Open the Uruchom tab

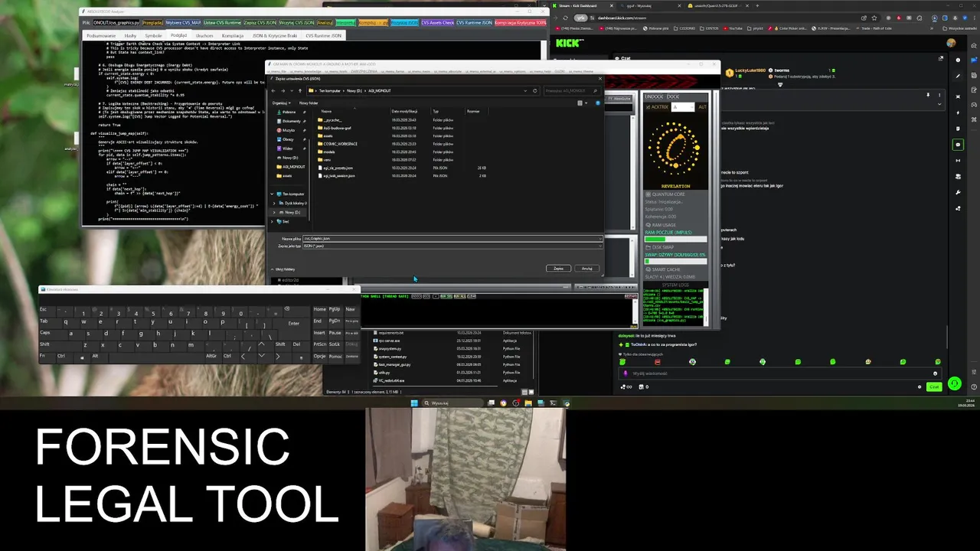point(204,36)
